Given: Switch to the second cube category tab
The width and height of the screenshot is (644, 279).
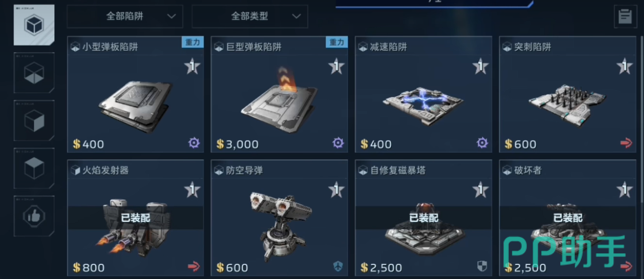Looking at the screenshot, I should pos(34,73).
